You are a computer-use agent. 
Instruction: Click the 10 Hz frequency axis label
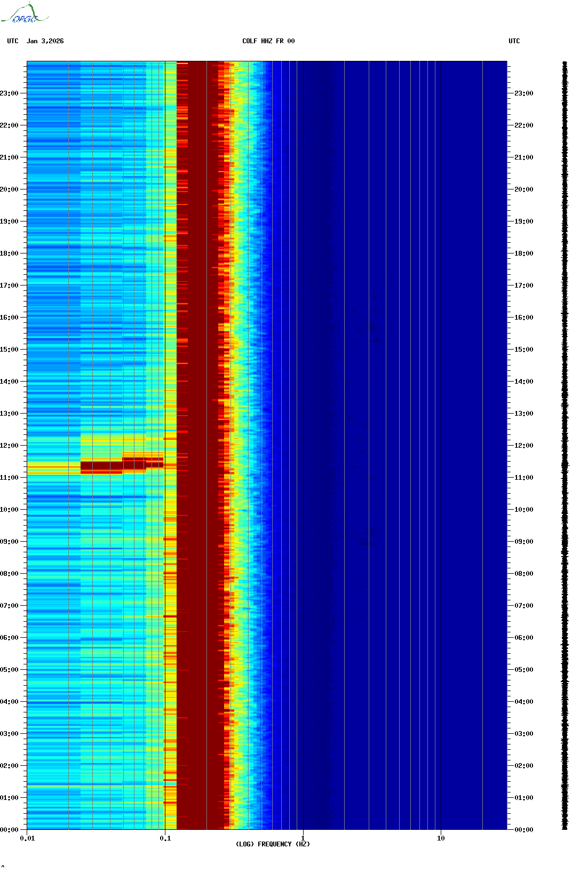click(441, 838)
